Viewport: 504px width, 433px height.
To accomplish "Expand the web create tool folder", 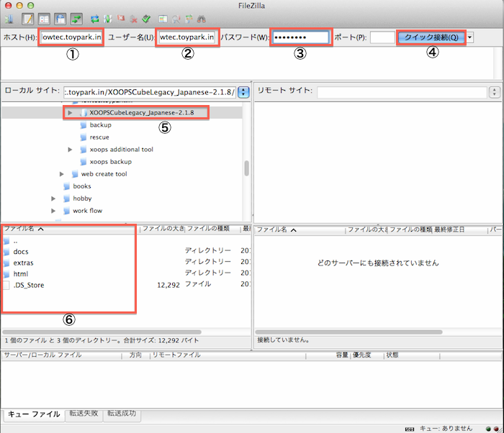I will pos(62,174).
